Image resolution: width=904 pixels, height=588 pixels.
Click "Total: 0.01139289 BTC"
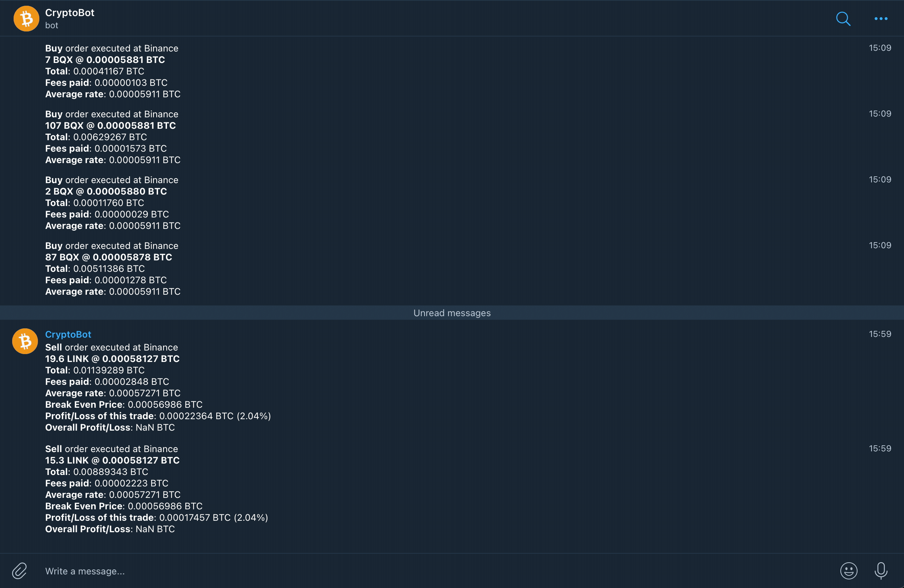95,370
